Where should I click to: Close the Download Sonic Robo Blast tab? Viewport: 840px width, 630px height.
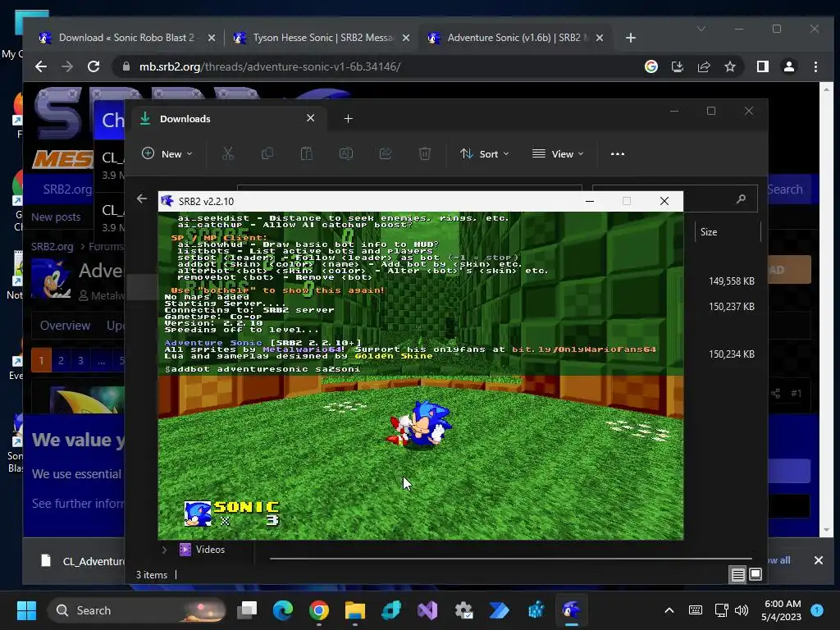pos(211,38)
